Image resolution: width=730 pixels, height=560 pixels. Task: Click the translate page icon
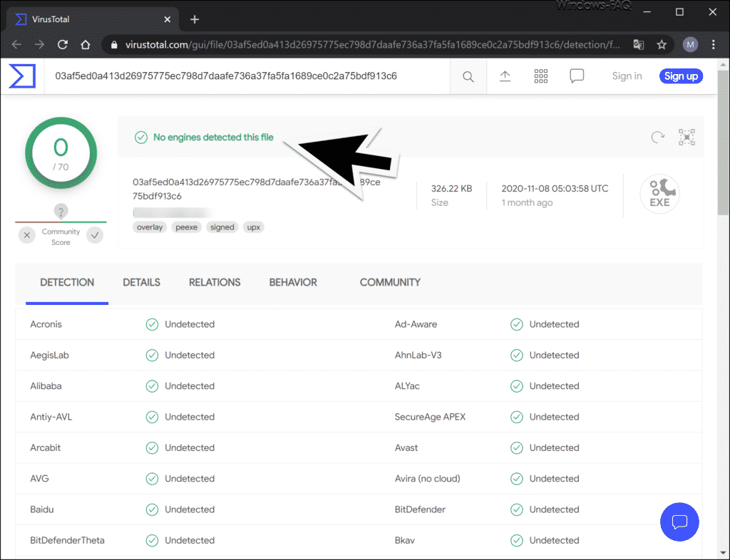click(x=639, y=45)
